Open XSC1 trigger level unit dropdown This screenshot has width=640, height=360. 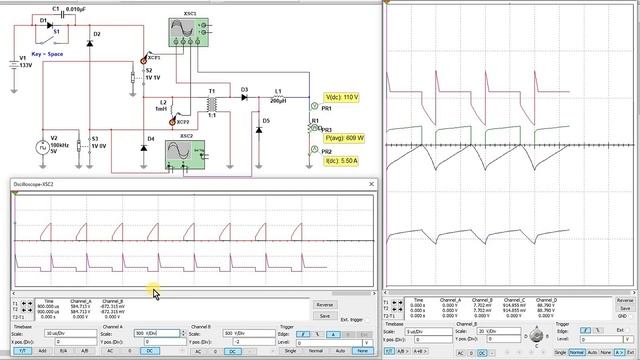pyautogui.click(x=628, y=340)
